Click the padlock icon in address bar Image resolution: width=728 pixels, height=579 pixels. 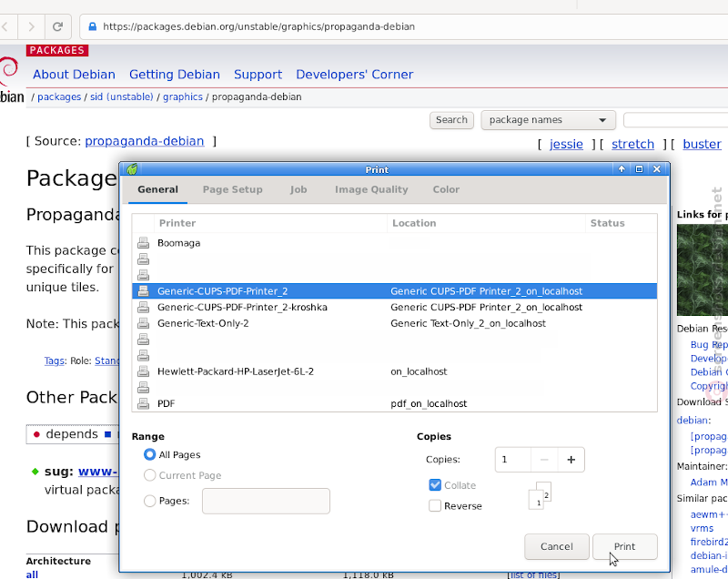93,26
